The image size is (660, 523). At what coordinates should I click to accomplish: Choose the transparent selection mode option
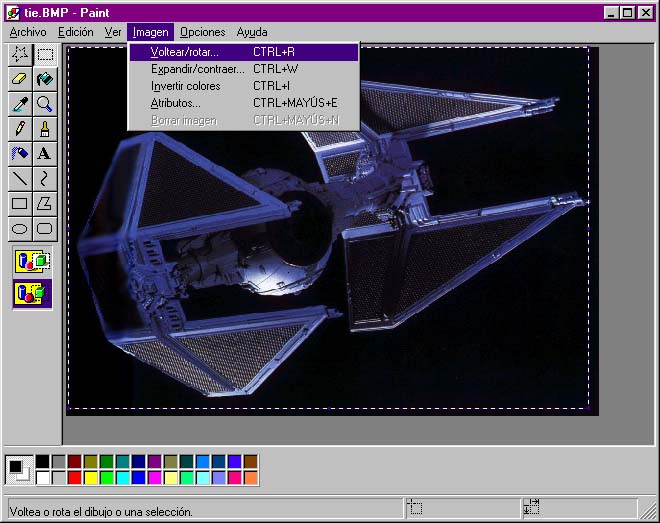[x=32, y=293]
